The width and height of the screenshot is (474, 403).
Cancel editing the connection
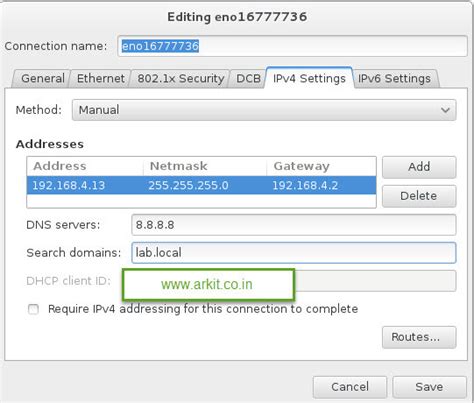coord(350,387)
